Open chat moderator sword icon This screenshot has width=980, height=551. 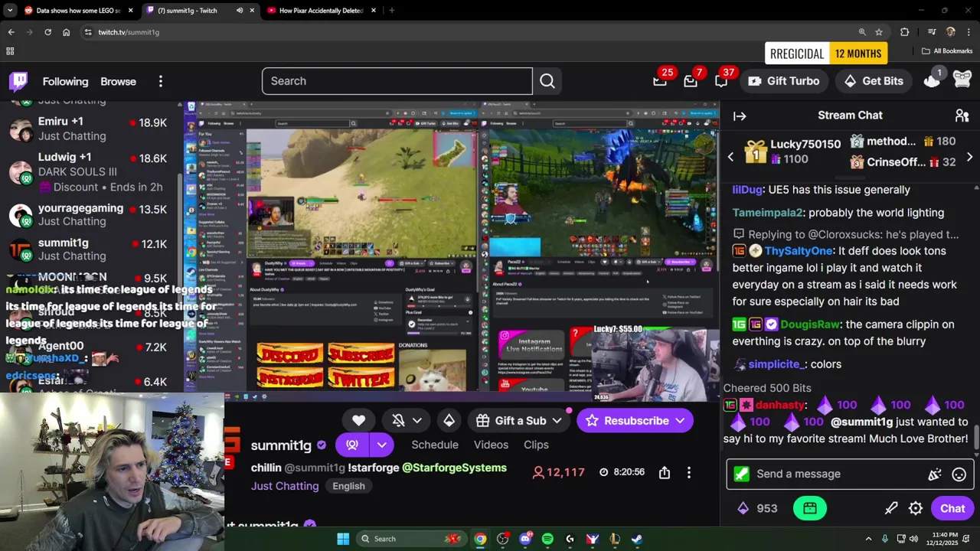[x=891, y=508]
